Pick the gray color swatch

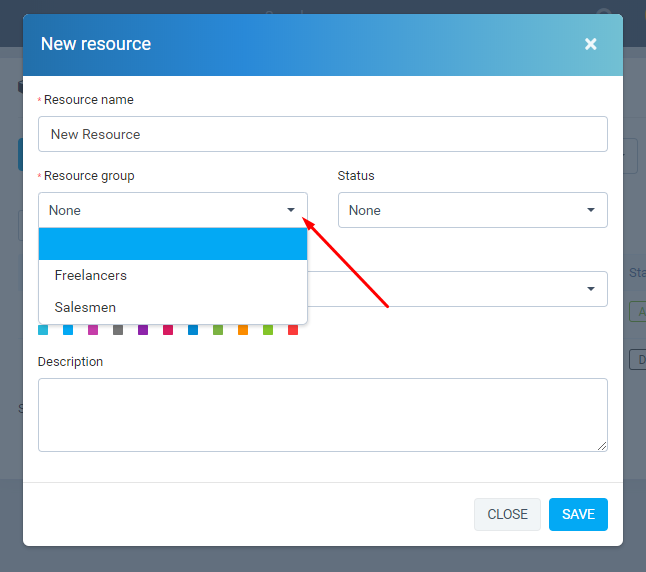[118, 330]
